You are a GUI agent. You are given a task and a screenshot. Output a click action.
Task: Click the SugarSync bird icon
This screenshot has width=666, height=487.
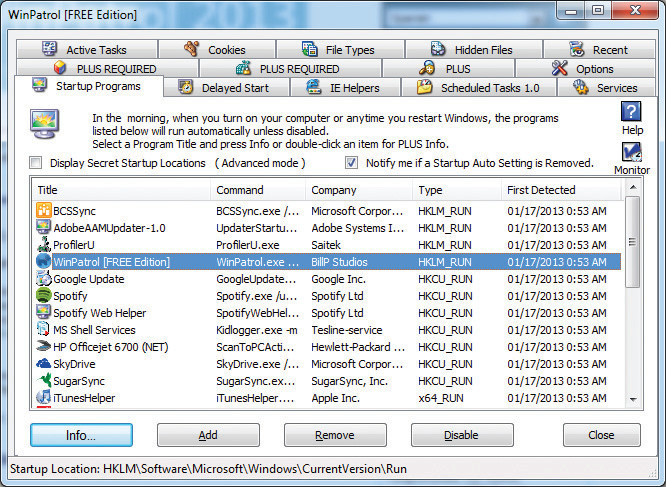click(44, 381)
